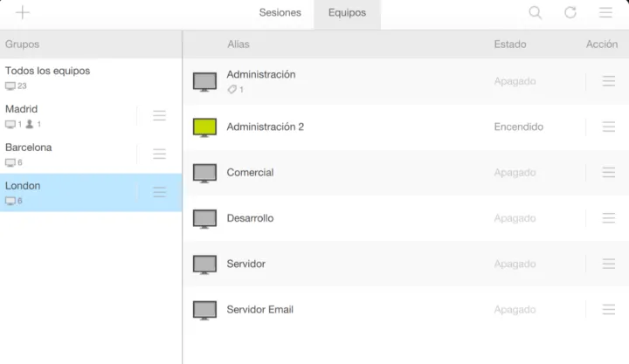This screenshot has width=629, height=364.
Task: Open the main hamburger menu top right
Action: [605, 12]
